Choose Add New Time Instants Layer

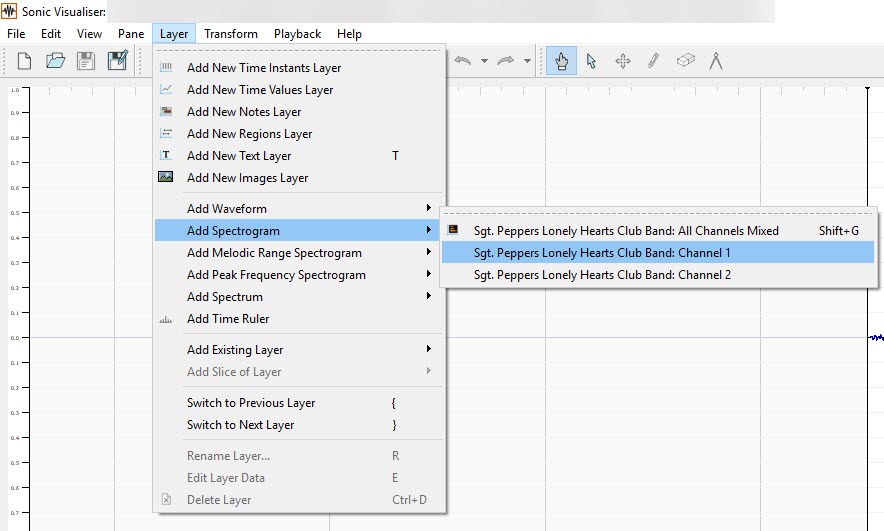coord(298,68)
